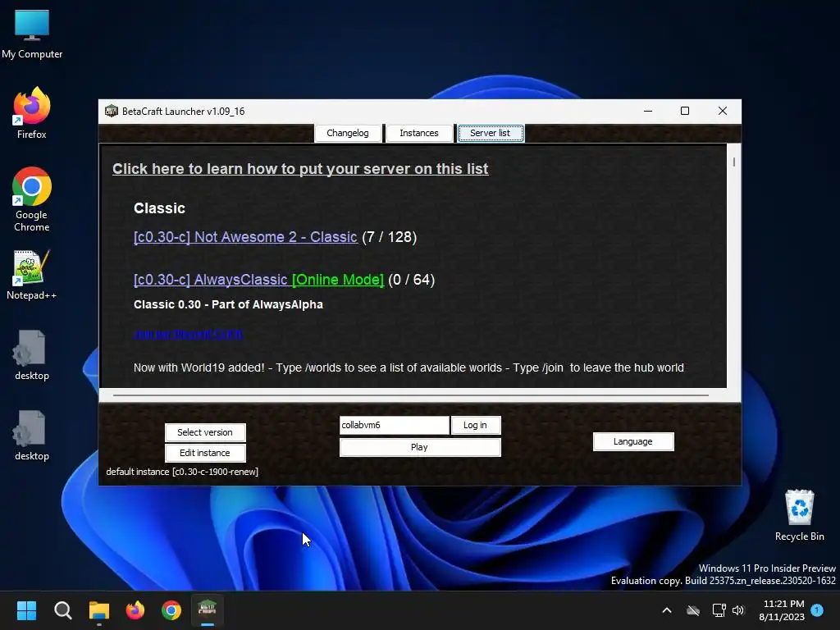Open taskbar Search
The width and height of the screenshot is (840, 630).
[62, 610]
